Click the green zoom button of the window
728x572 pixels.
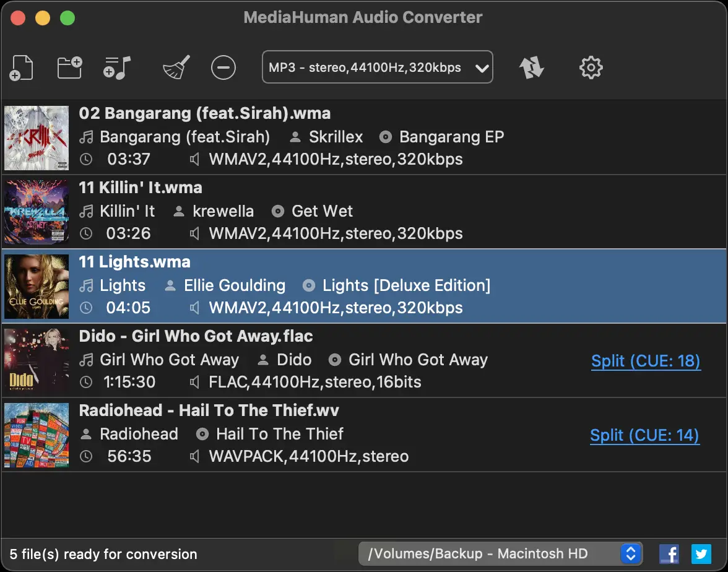(68, 19)
